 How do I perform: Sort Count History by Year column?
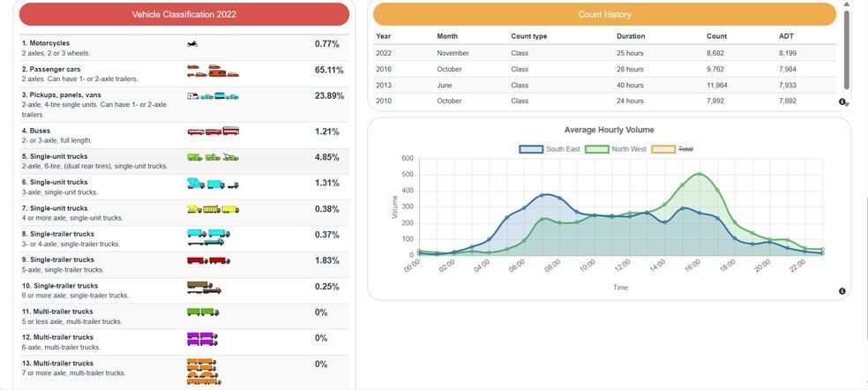[383, 36]
